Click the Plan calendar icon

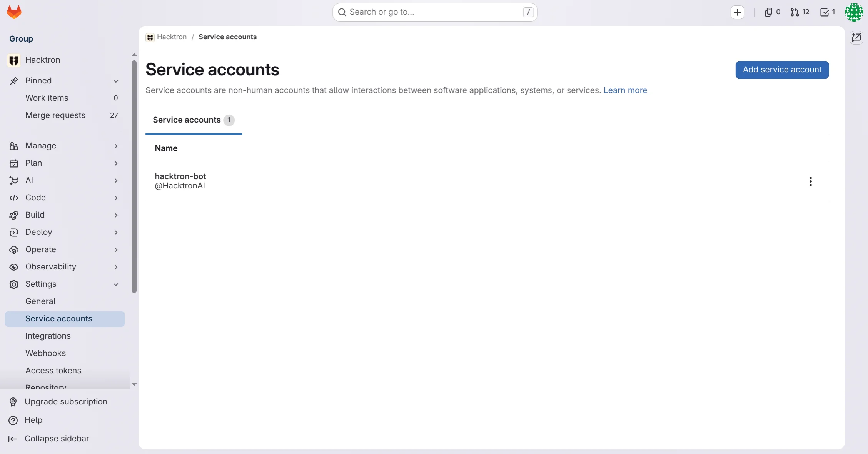[x=14, y=163]
